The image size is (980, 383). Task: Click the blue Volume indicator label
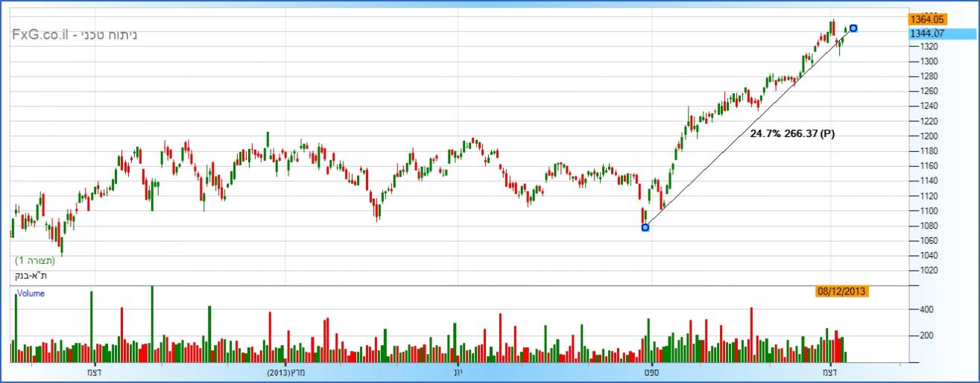[x=31, y=294]
